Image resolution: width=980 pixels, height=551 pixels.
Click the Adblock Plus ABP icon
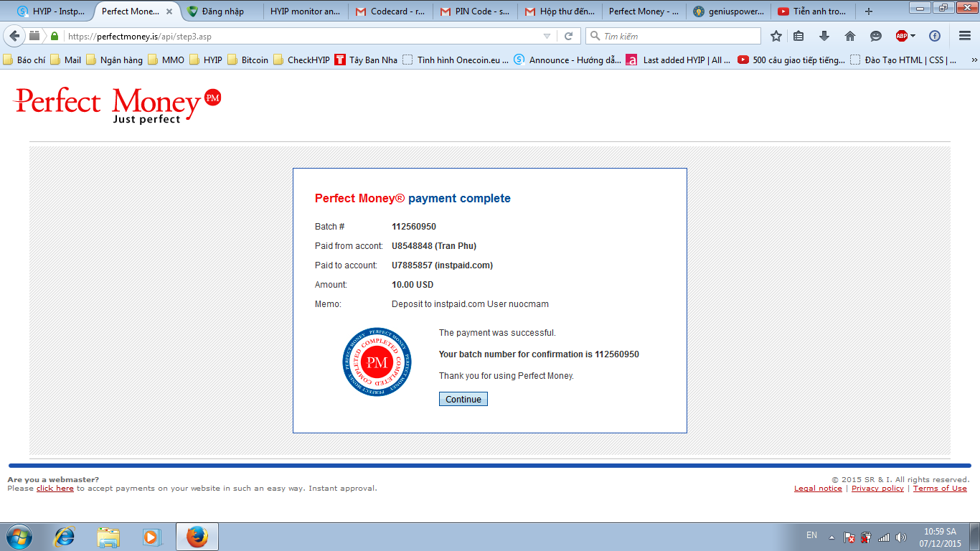coord(901,36)
